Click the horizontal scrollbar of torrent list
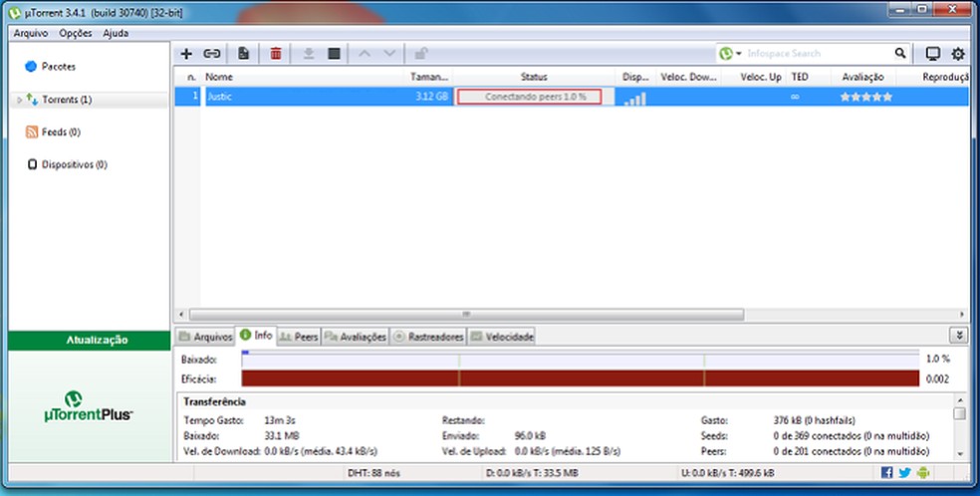The image size is (980, 496). point(466,314)
